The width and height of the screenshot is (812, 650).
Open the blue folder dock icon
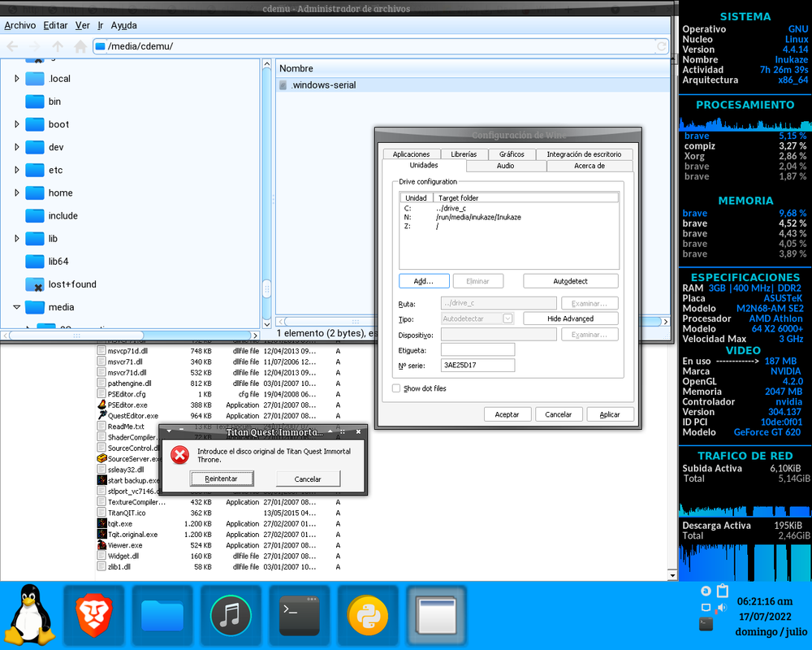(162, 616)
